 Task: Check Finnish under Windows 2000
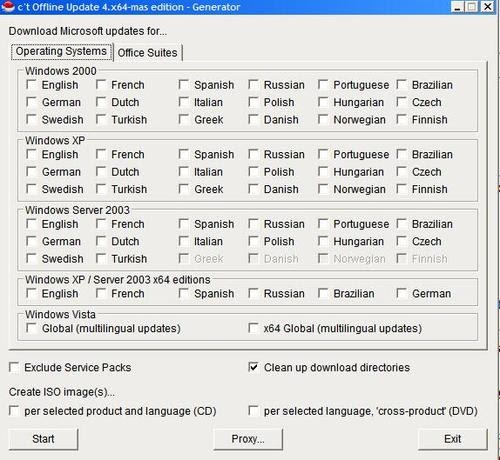pos(402,119)
